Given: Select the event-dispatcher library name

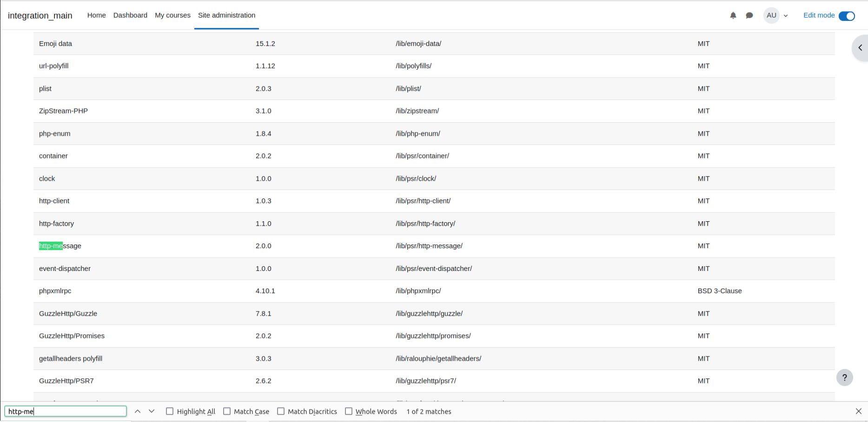Looking at the screenshot, I should coord(65,269).
